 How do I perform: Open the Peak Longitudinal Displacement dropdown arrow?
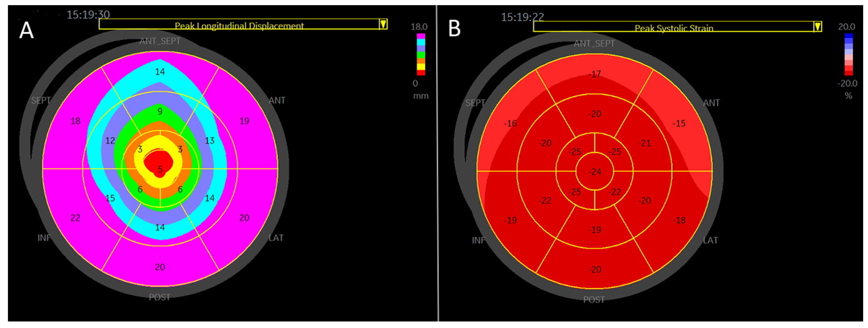click(383, 24)
